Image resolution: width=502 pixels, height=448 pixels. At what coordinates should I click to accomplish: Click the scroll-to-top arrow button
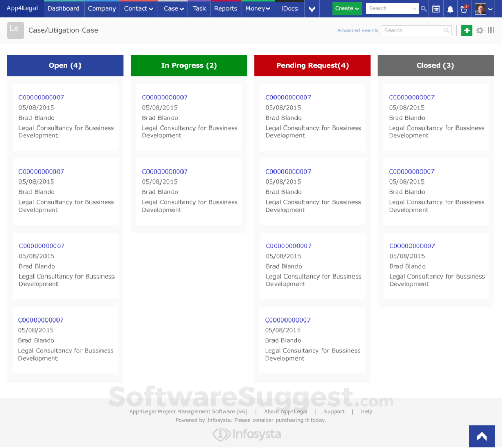pos(482,436)
